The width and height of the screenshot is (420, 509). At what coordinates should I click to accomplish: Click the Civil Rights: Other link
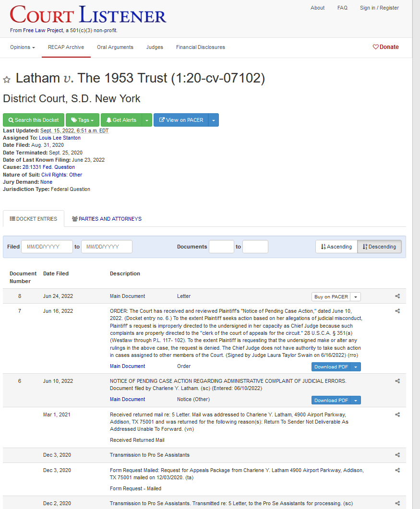coord(62,175)
